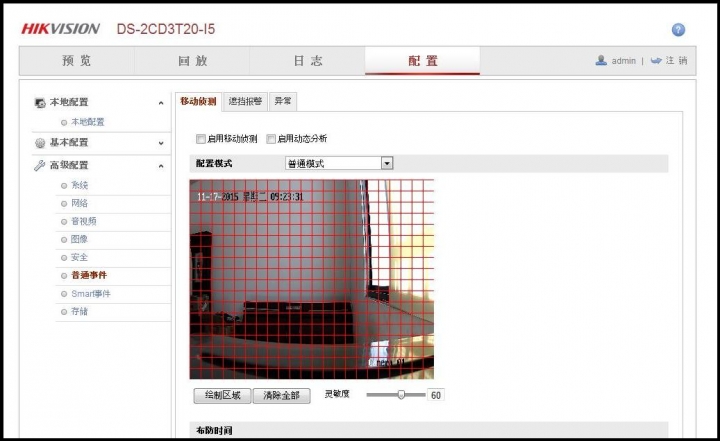Image resolution: width=720 pixels, height=441 pixels.
Task: Open the 安全 sidebar item
Action: click(x=79, y=257)
